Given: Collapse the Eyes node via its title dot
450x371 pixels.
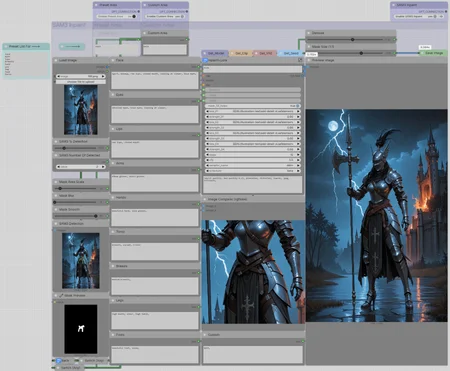Looking at the screenshot, I should point(113,95).
